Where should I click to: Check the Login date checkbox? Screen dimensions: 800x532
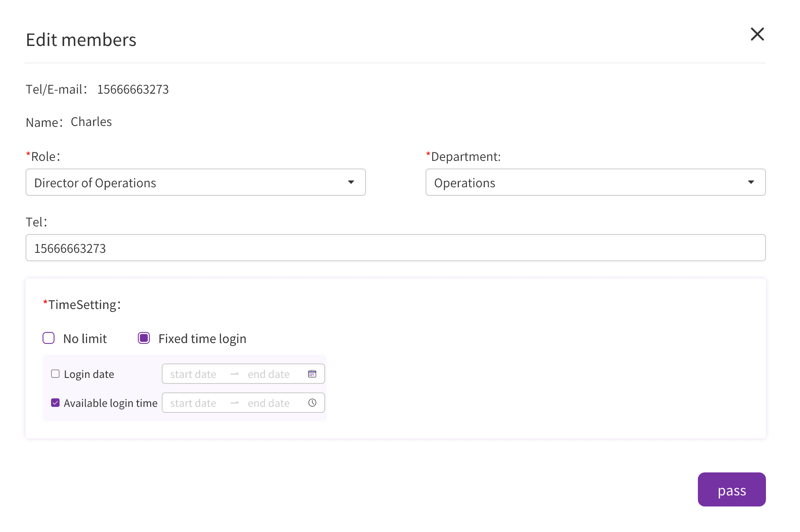point(55,374)
